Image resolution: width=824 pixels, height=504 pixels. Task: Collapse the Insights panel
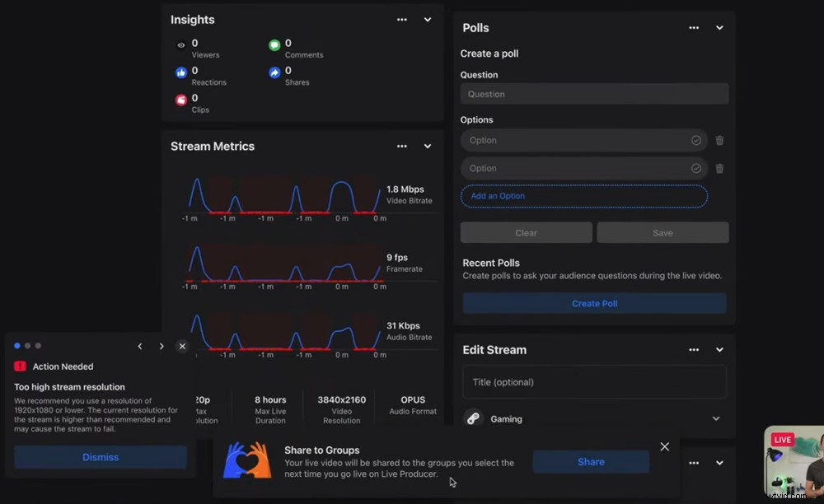(427, 20)
